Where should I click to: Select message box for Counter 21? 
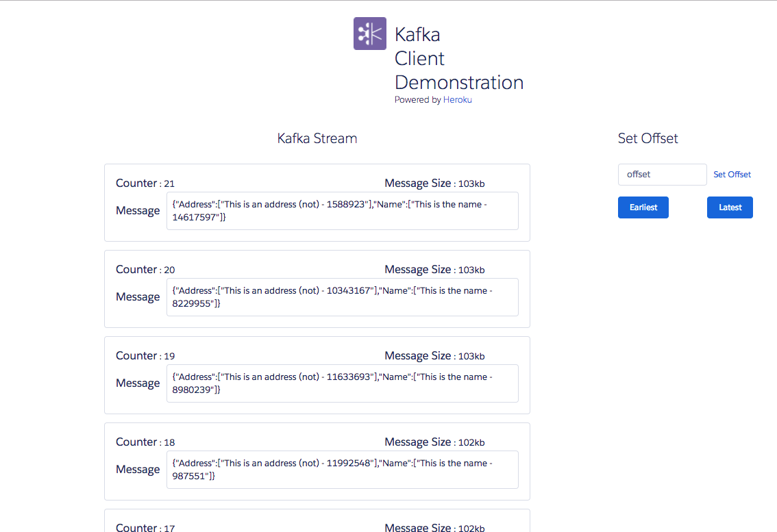[343, 210]
